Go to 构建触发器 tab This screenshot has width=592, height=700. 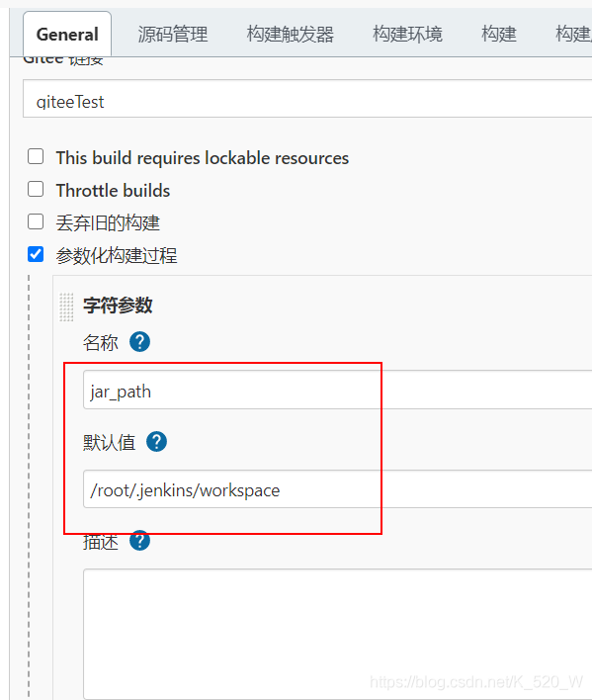click(291, 35)
